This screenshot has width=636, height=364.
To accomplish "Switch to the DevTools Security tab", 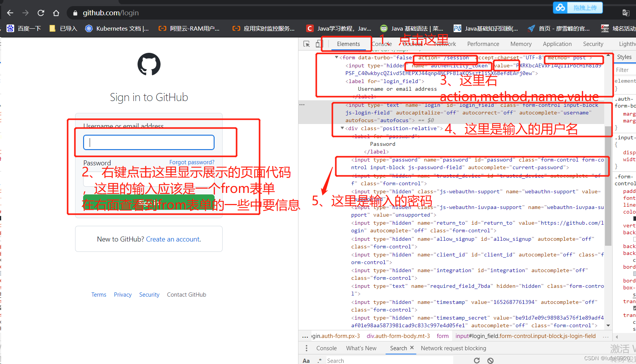I will point(593,44).
